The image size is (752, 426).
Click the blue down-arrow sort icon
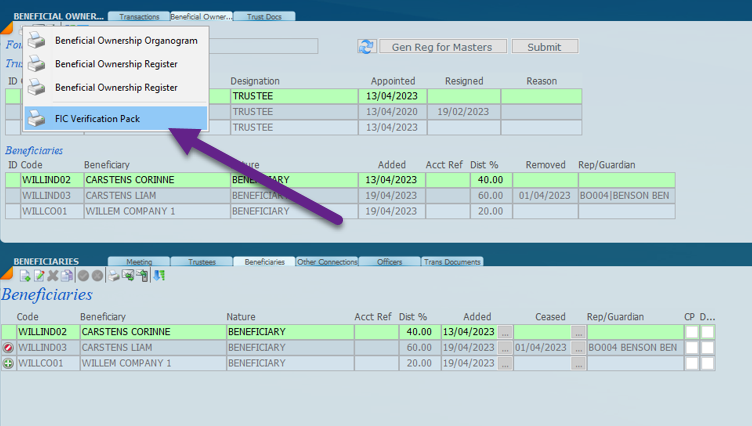pos(159,276)
